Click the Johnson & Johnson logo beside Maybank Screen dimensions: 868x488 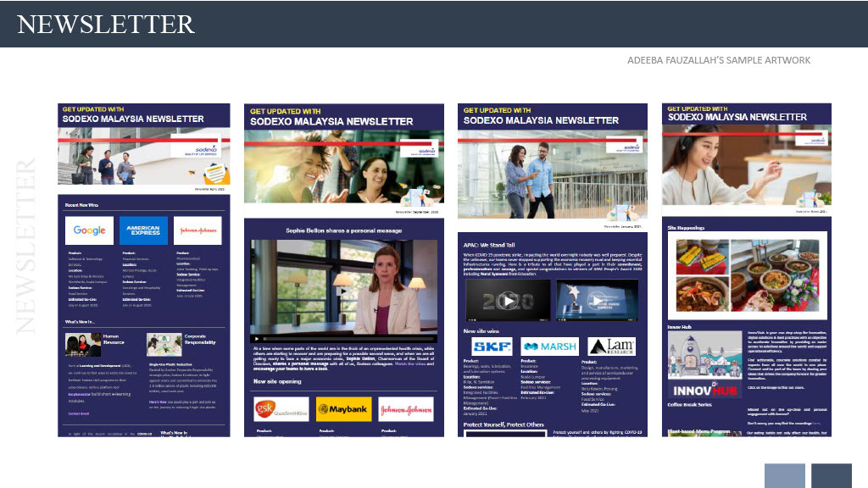coord(406,410)
